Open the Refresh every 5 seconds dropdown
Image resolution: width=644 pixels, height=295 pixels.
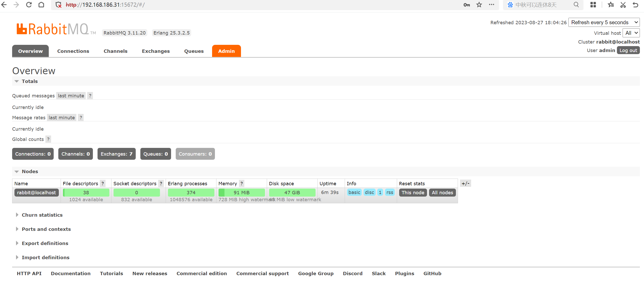(x=604, y=22)
